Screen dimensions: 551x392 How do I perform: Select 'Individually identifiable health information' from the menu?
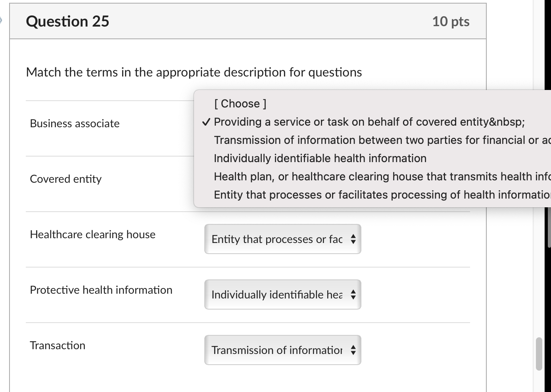[x=320, y=158]
